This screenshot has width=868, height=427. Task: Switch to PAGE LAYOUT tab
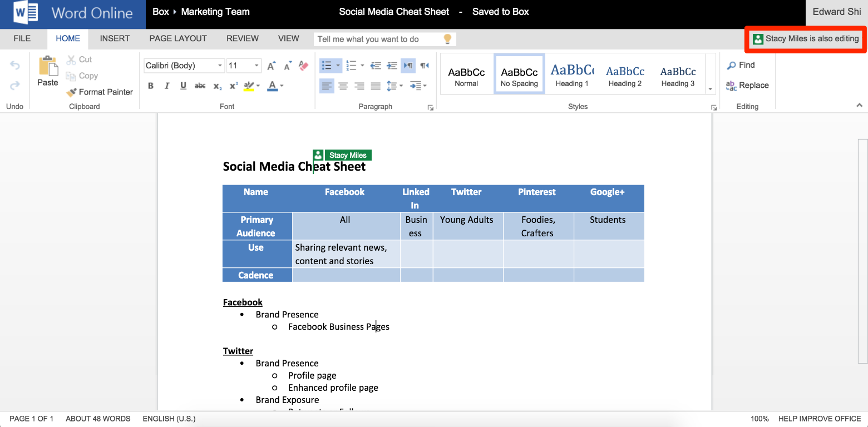click(178, 38)
